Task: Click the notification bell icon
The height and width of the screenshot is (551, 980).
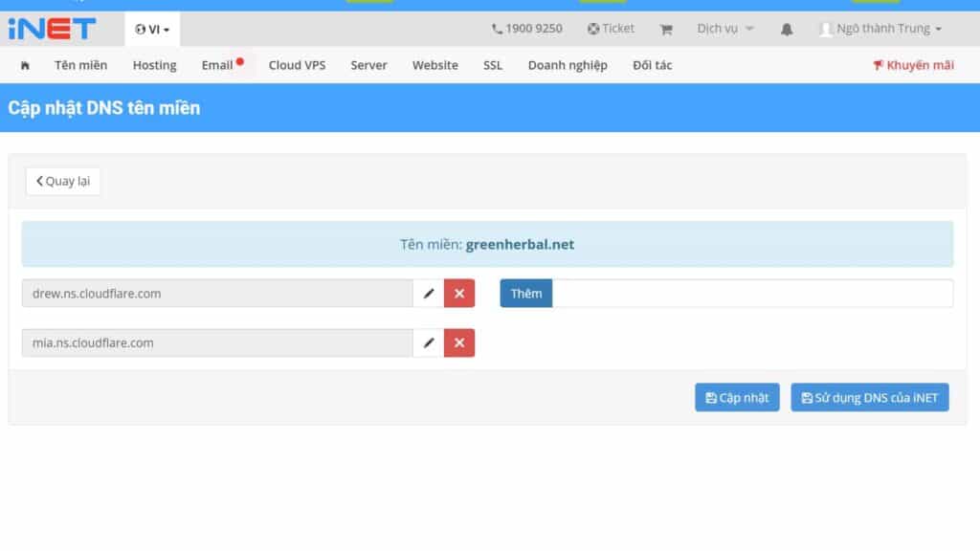Action: pos(787,30)
